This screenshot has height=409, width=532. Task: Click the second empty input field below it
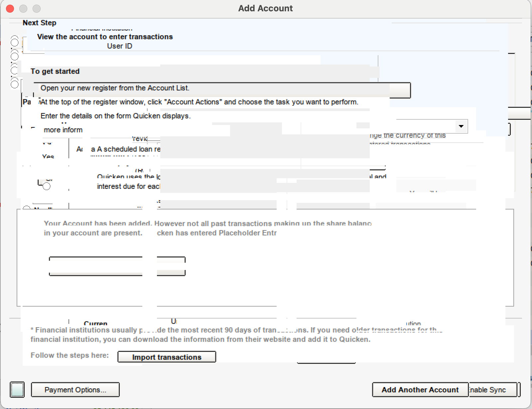pos(95,274)
